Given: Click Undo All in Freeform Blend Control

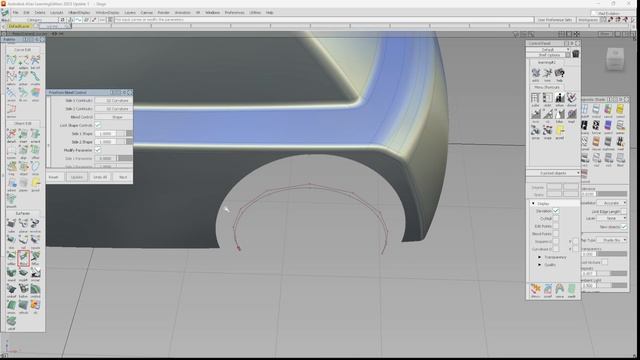Looking at the screenshot, I should coord(100,177).
